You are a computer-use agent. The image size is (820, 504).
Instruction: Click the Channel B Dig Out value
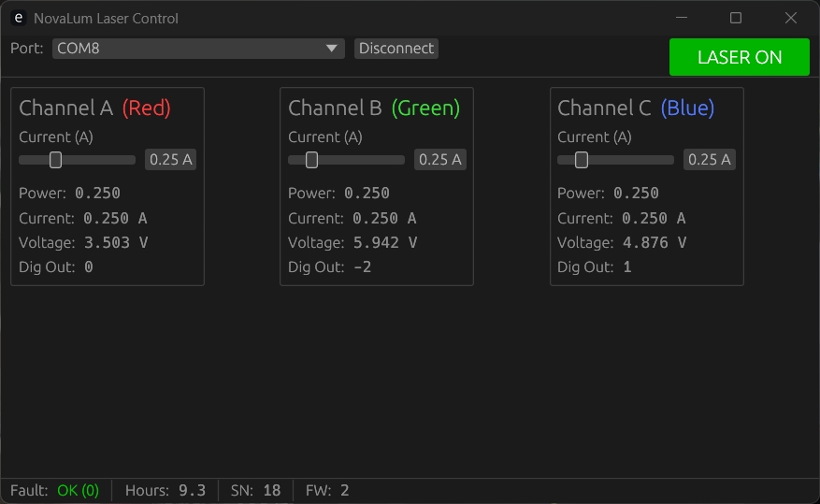(x=362, y=267)
